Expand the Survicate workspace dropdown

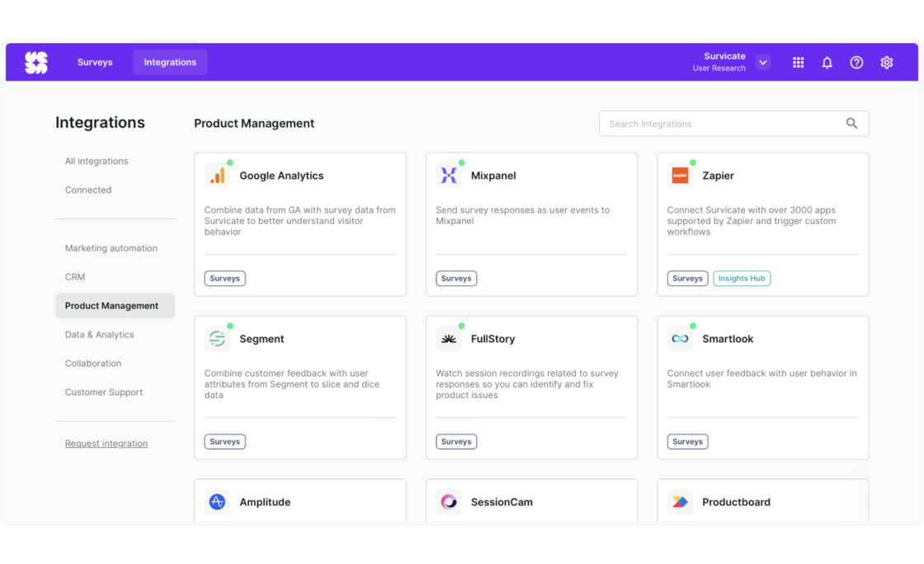763,63
